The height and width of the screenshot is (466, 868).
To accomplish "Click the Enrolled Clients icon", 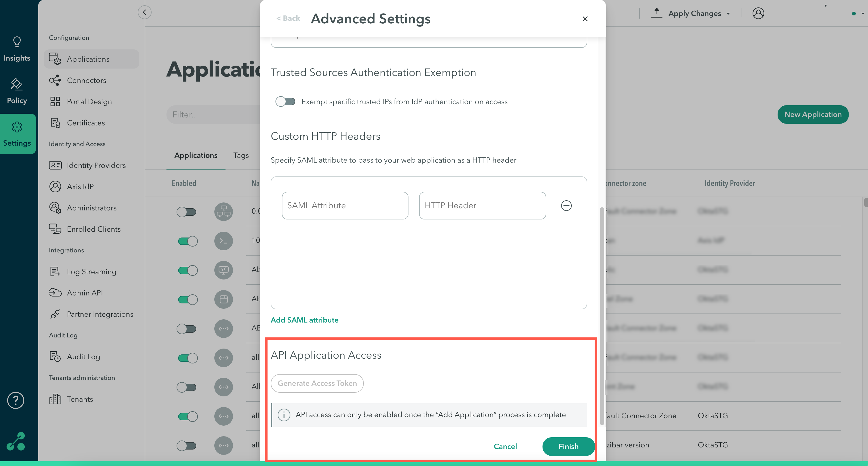I will (55, 229).
